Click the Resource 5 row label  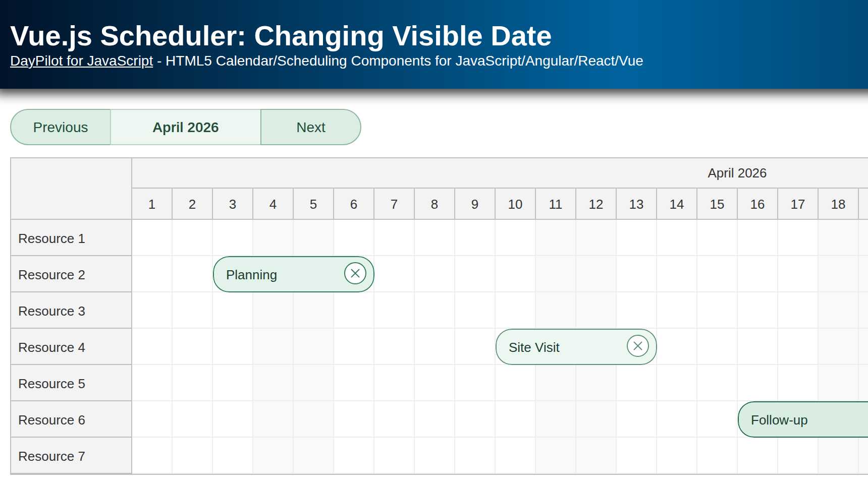pos(50,383)
